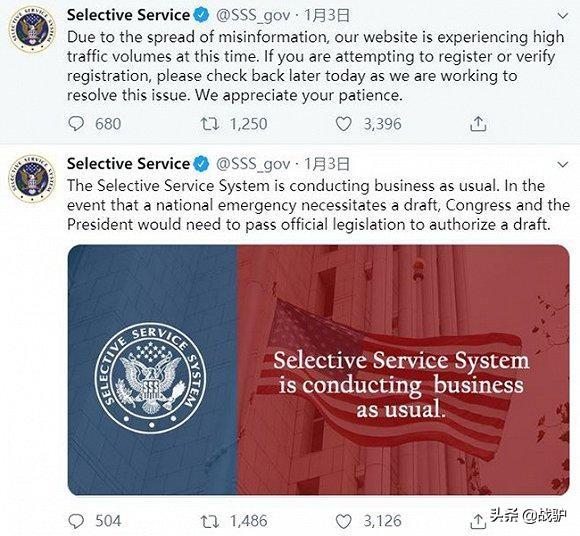Image resolution: width=580 pixels, height=536 pixels.
Task: Share the second Selective Service tweet
Action: pyautogui.click(x=478, y=521)
